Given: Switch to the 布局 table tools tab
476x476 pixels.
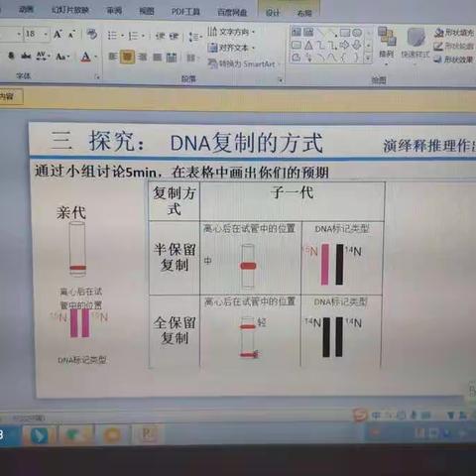Looking at the screenshot, I should click(304, 13).
